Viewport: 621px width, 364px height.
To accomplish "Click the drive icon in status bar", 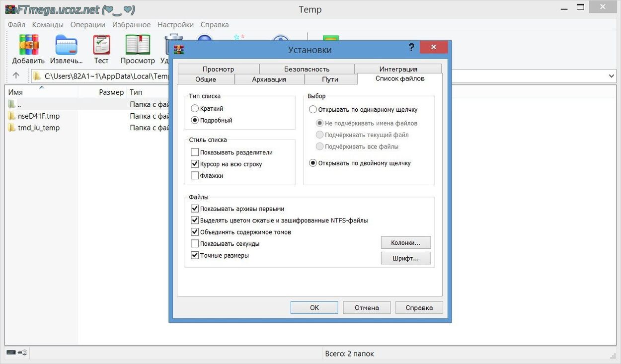I will [11, 353].
